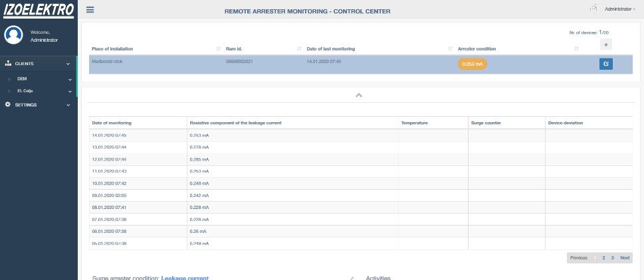Image resolution: width=644 pixels, height=280 pixels.
Task: Click the 13.01.2020 07:44 monitoring row
Action: 361,147
